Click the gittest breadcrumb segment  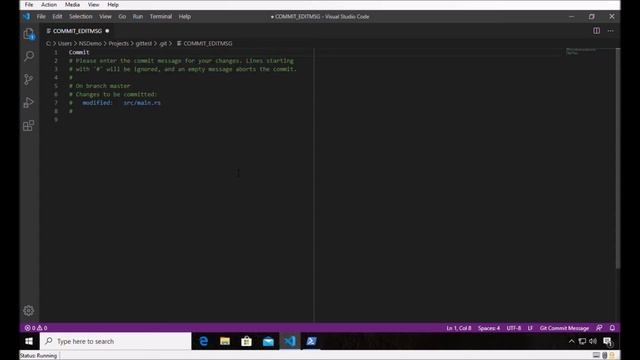tap(144, 43)
